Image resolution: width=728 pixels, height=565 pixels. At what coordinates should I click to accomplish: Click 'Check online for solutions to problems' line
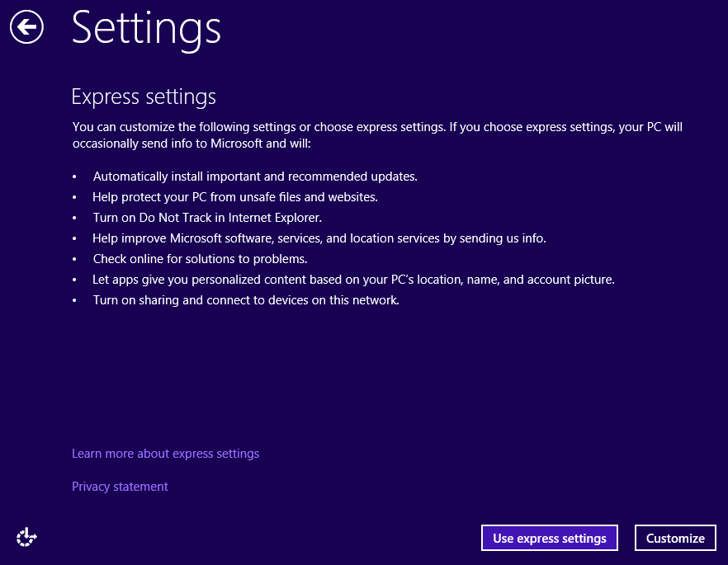(x=200, y=259)
